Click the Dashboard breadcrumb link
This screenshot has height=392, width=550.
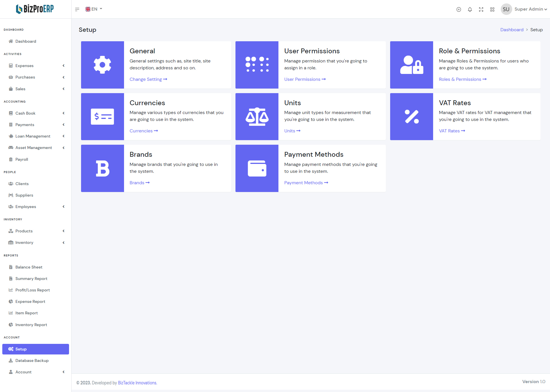(x=512, y=30)
